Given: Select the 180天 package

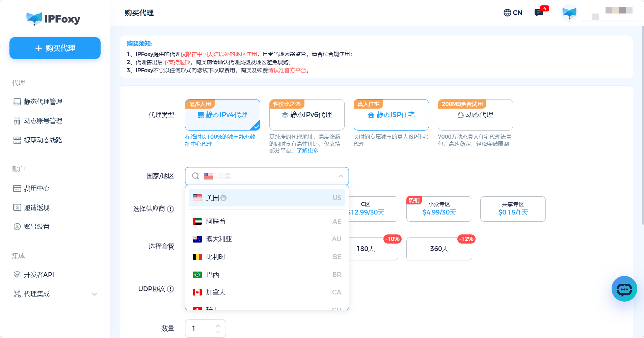Looking at the screenshot, I should 373,249.
